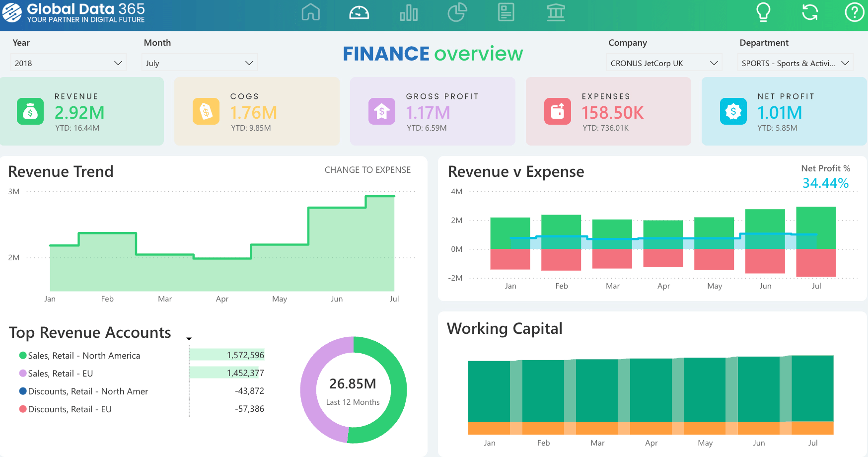Open the Company dropdown for CRONUS JetCorp UK
The width and height of the screenshot is (868, 457).
664,63
